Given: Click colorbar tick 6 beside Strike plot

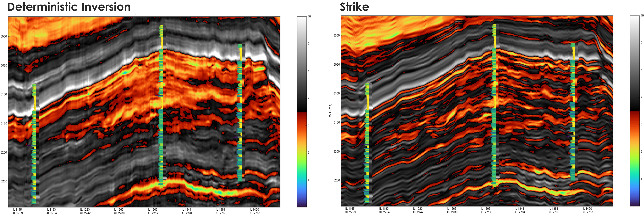Looking at the screenshot, I should coord(642,124).
